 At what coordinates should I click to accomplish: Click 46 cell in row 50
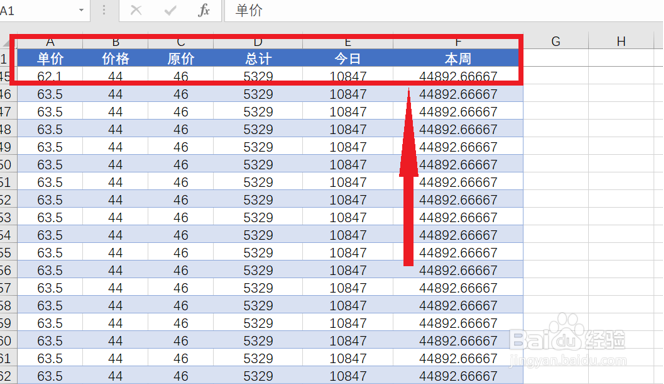180,164
